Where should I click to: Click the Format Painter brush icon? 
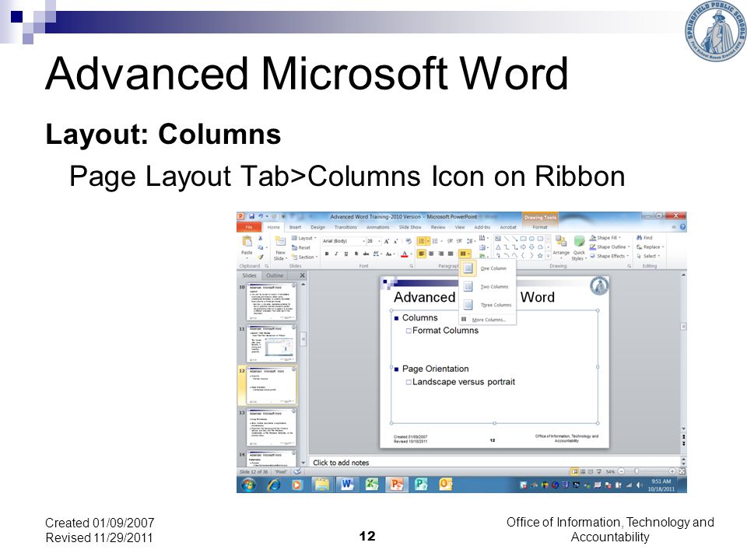point(261,257)
